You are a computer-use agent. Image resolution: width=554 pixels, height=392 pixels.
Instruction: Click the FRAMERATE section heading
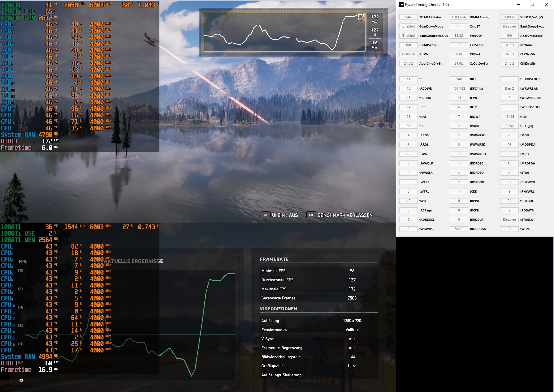274,259
